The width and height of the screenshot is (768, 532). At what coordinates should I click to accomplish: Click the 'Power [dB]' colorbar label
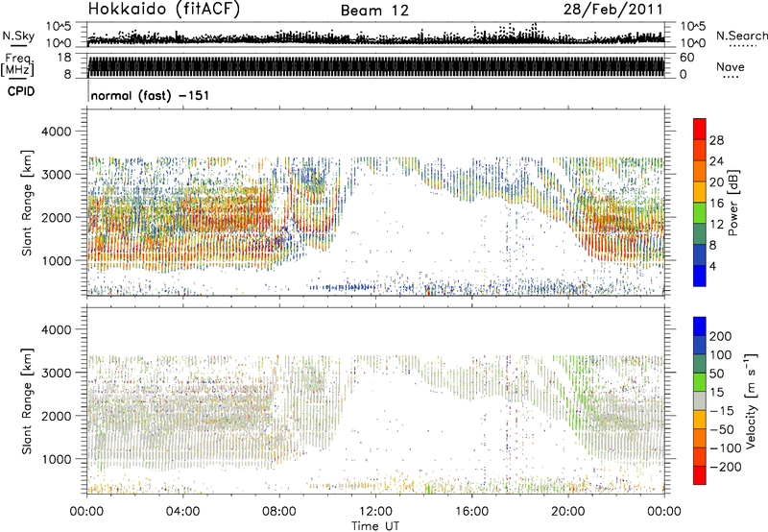tap(732, 203)
